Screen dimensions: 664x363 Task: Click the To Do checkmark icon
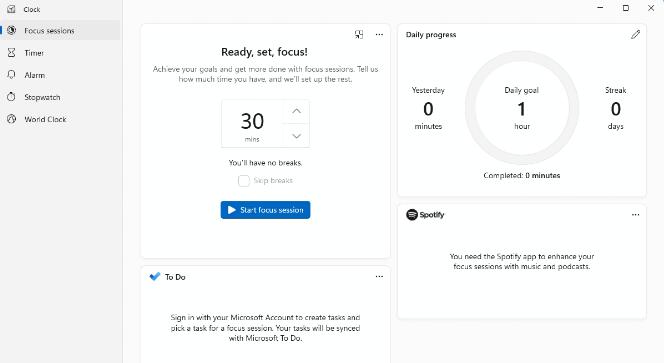(155, 277)
